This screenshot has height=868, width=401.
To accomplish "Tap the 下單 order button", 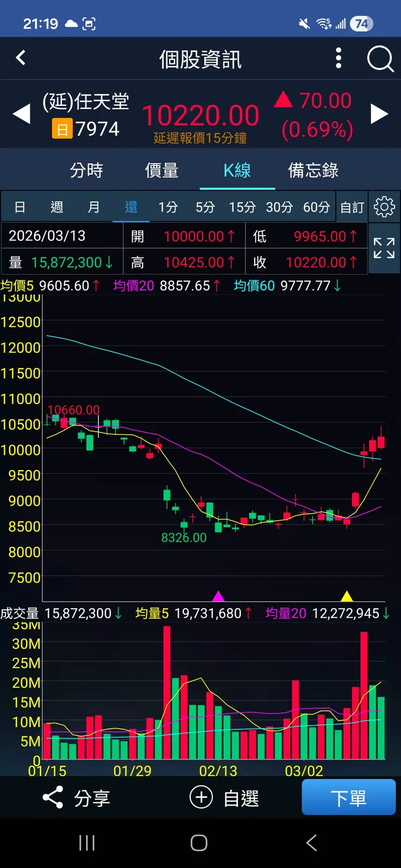I will 348,797.
